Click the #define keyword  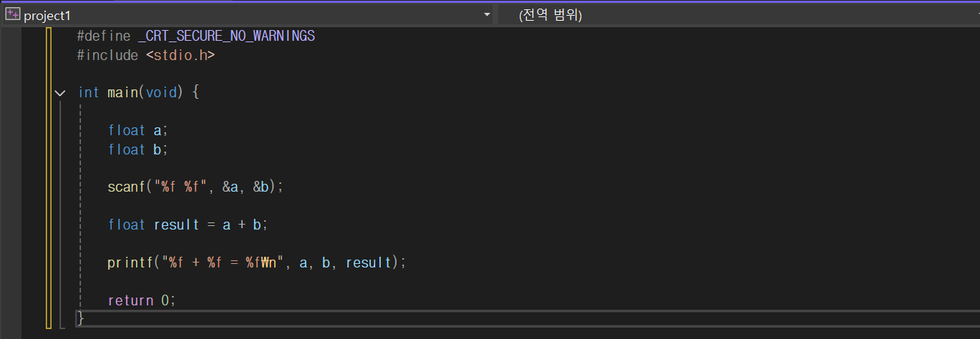pos(104,36)
